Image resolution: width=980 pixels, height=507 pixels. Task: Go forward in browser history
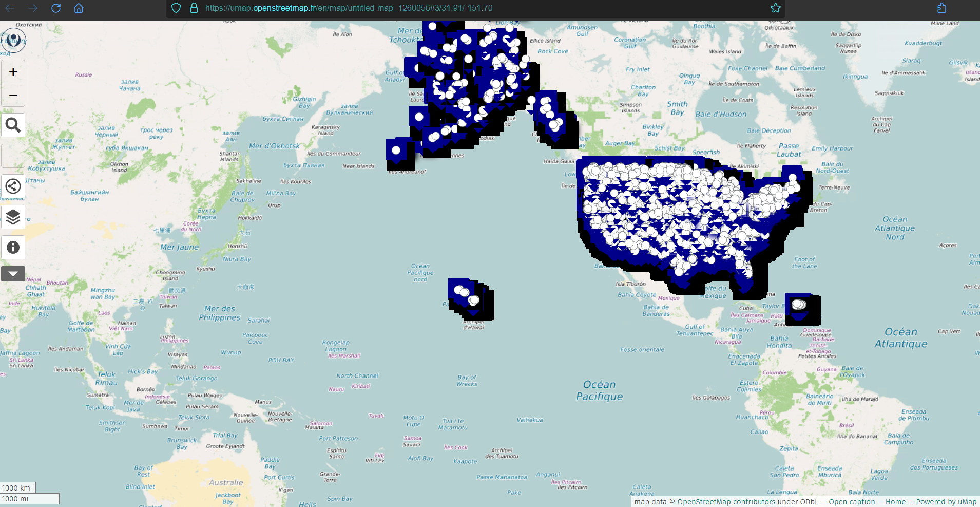pos(33,8)
